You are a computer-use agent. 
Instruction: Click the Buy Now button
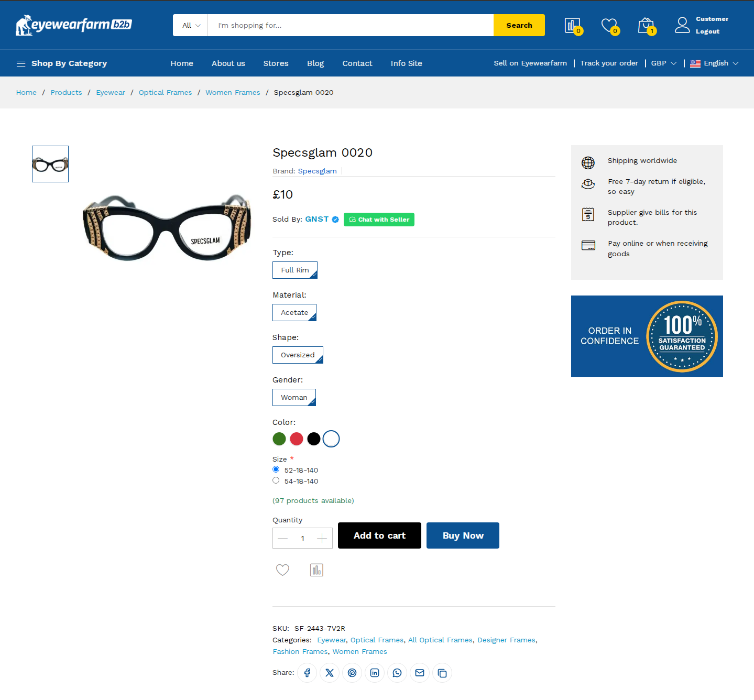(463, 535)
